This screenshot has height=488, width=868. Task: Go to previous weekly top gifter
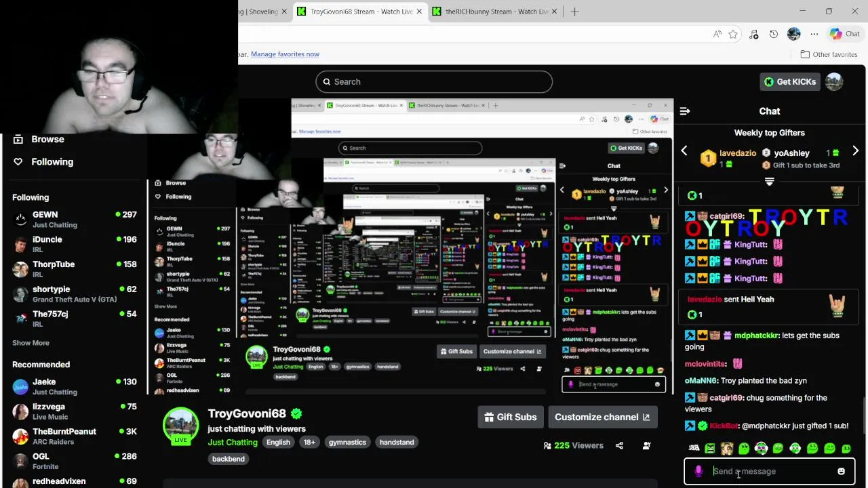pyautogui.click(x=684, y=151)
